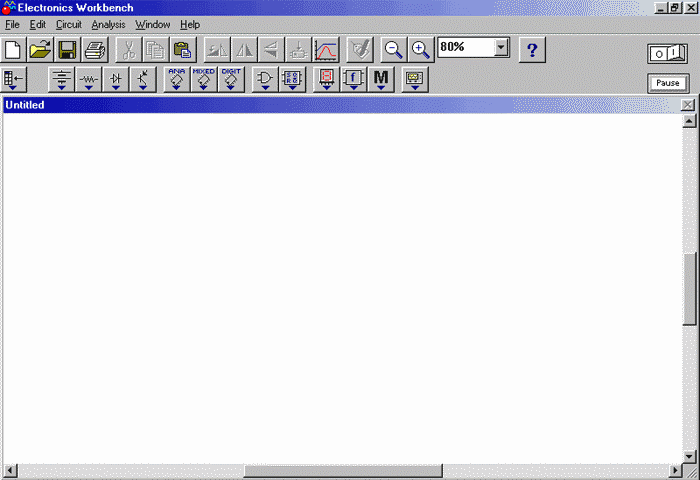This screenshot has width=700, height=480.
Task: Open the Analog ICs parts bin
Action: (x=176, y=79)
